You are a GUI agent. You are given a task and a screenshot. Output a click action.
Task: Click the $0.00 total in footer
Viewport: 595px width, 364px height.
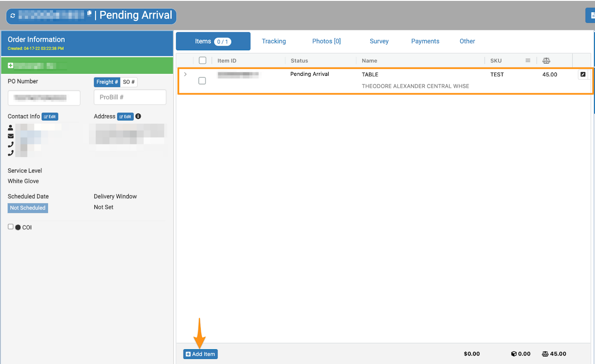472,354
